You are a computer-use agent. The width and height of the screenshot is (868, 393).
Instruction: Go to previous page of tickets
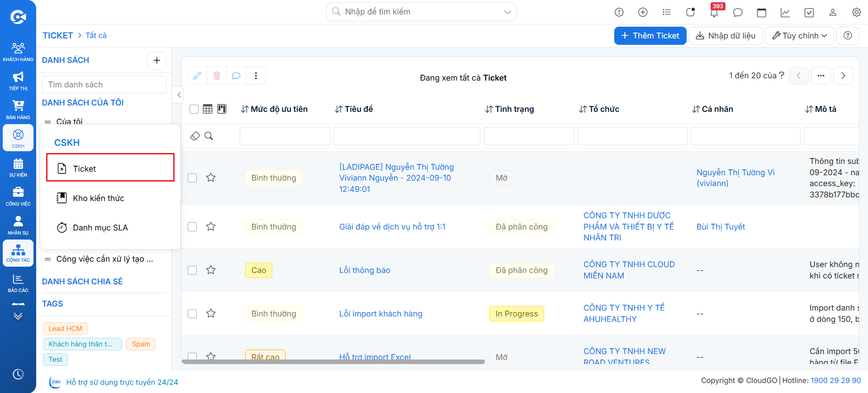(798, 76)
